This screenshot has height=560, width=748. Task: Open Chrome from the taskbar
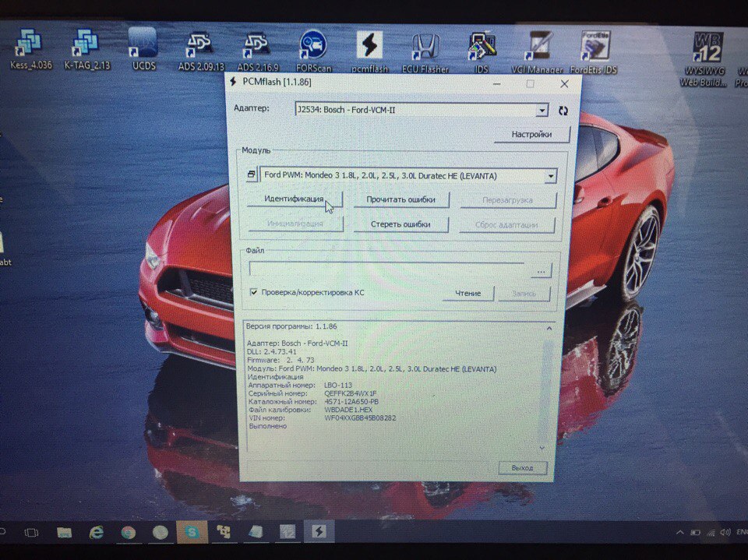[x=128, y=532]
